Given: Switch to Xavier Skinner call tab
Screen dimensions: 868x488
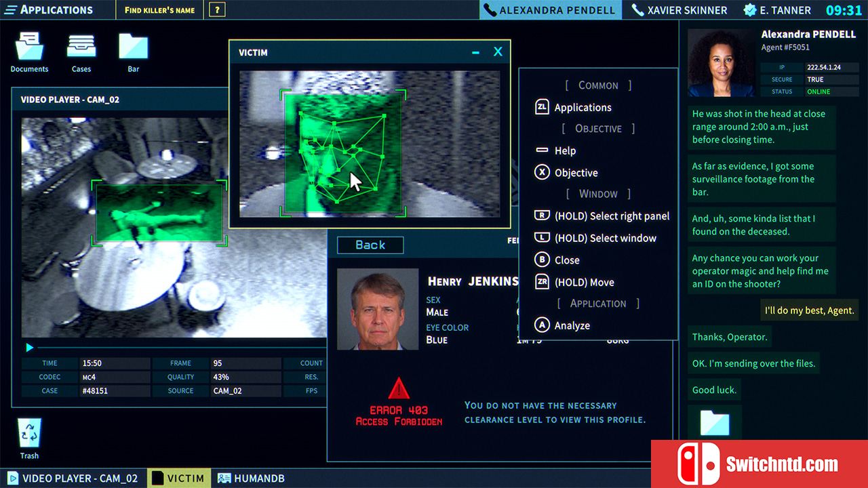Looking at the screenshot, I should 679,10.
